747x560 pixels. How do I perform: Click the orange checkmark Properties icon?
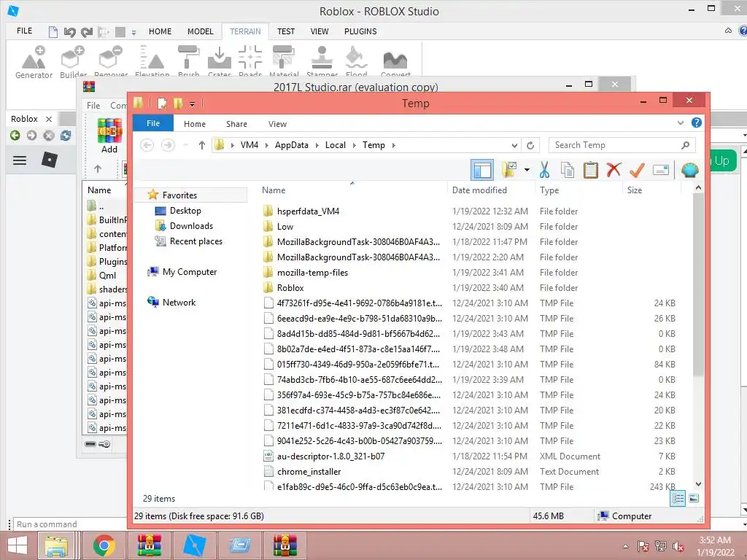(637, 169)
